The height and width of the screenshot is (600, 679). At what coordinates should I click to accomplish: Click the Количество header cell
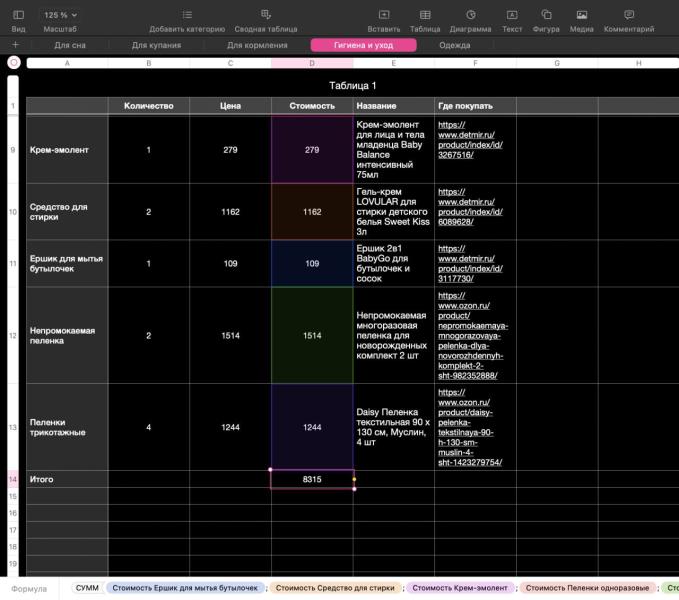pos(149,106)
